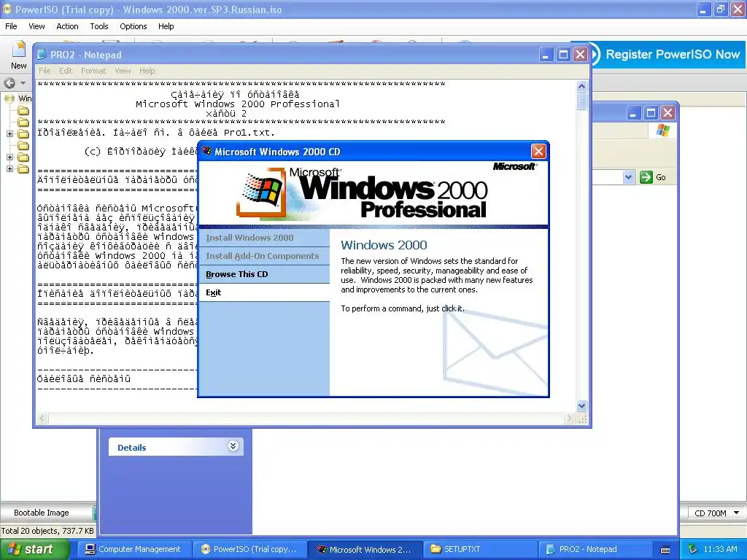The height and width of the screenshot is (560, 747).
Task: Open Notepad File menu
Action: click(44, 71)
